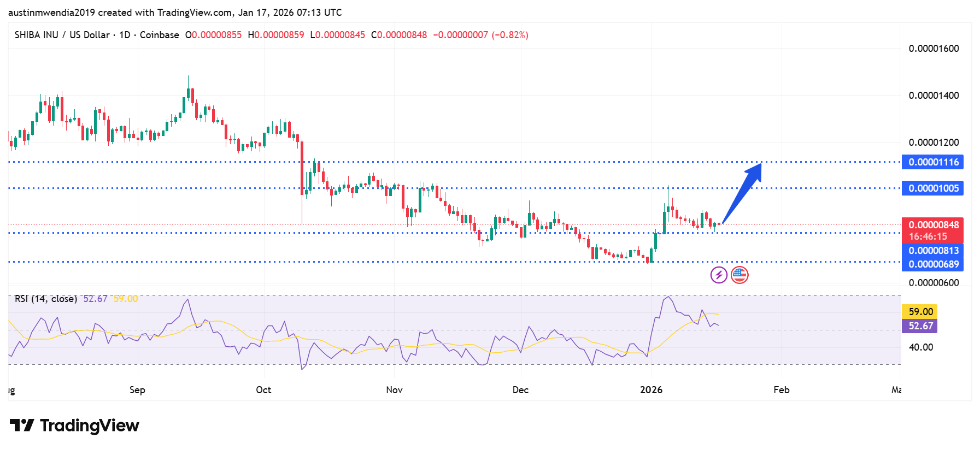Open the RSI (14, close) indicator legend

(45, 299)
